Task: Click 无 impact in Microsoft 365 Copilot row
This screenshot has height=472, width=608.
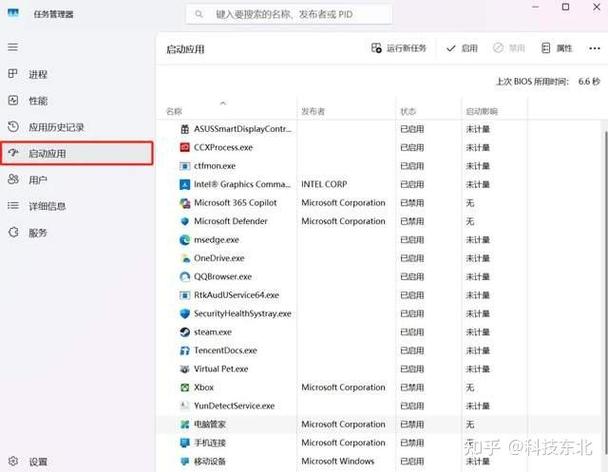Action: [470, 203]
